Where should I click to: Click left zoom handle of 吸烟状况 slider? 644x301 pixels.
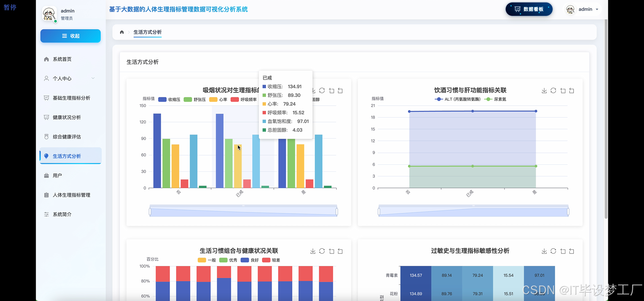click(x=150, y=211)
